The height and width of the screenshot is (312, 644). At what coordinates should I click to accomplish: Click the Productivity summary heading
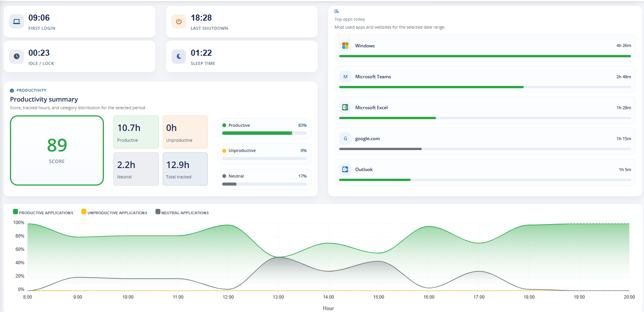point(44,99)
